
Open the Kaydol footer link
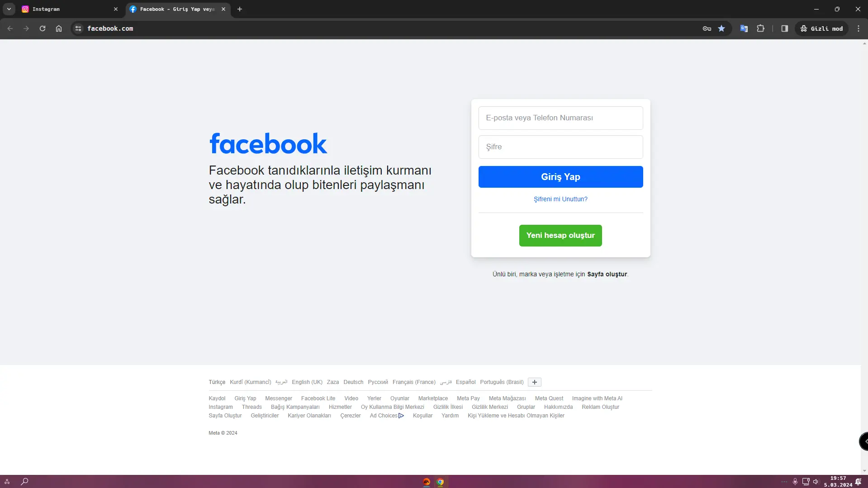click(217, 398)
